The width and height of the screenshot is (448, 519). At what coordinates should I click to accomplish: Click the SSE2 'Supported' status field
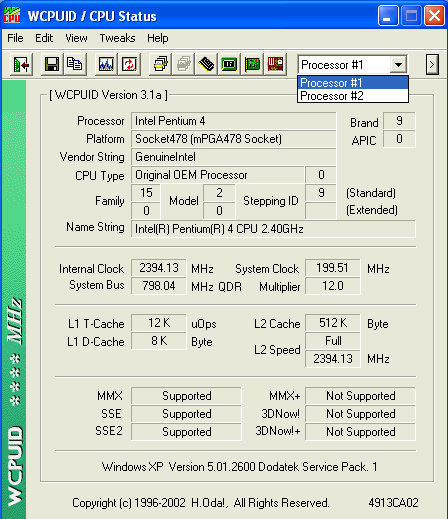[186, 432]
